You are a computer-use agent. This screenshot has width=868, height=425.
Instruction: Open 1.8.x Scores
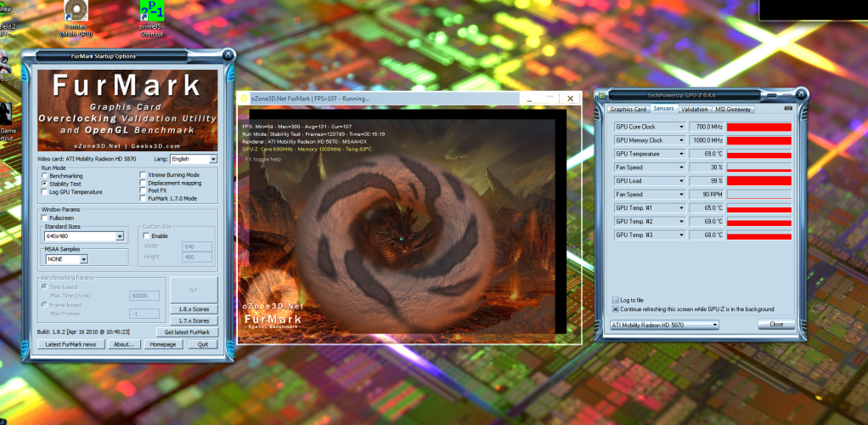[194, 309]
